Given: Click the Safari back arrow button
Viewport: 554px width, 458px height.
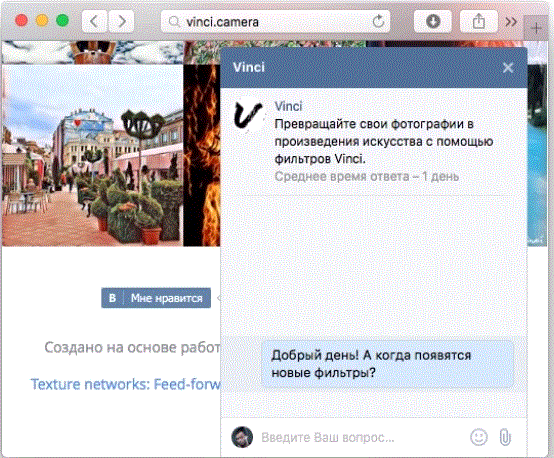Looking at the screenshot, I should [x=94, y=21].
